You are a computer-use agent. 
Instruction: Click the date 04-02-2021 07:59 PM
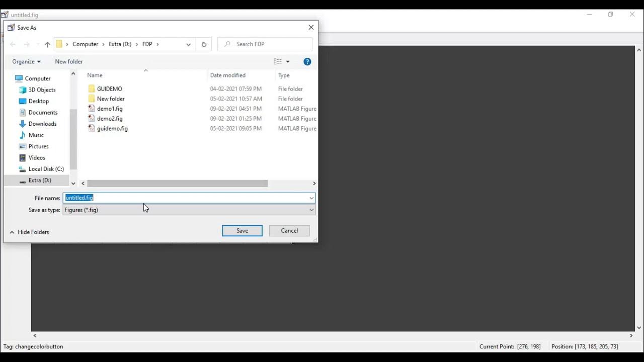point(236,89)
